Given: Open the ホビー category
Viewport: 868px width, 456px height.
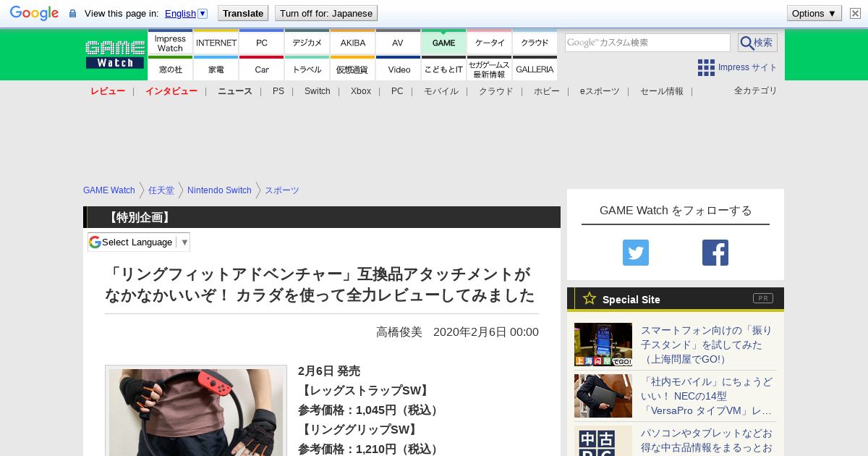Looking at the screenshot, I should coord(547,91).
